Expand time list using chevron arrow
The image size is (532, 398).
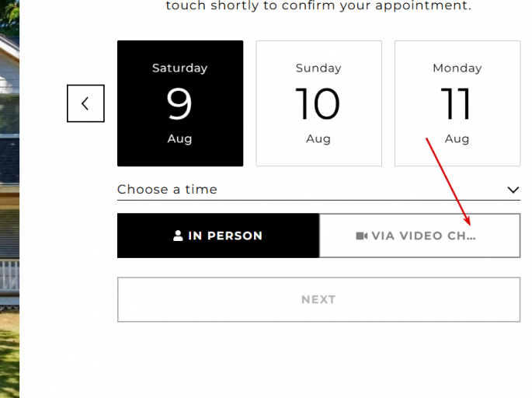513,190
